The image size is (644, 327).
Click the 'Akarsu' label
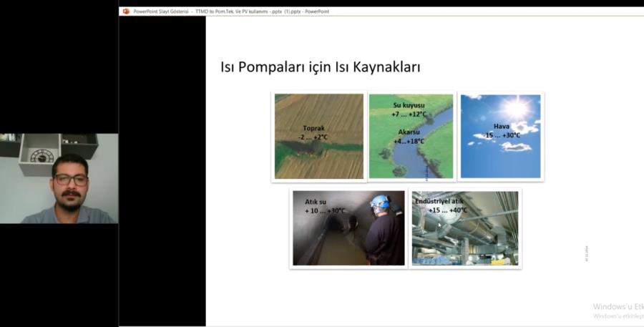(x=409, y=132)
